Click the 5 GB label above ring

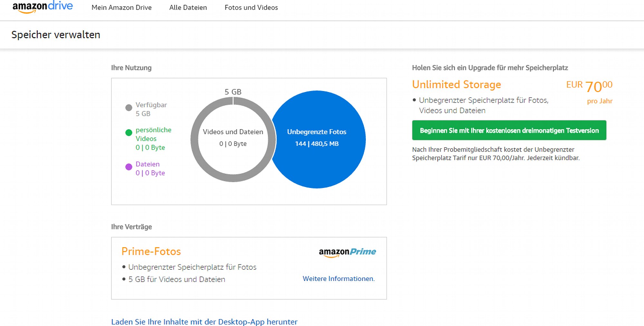pos(233,92)
